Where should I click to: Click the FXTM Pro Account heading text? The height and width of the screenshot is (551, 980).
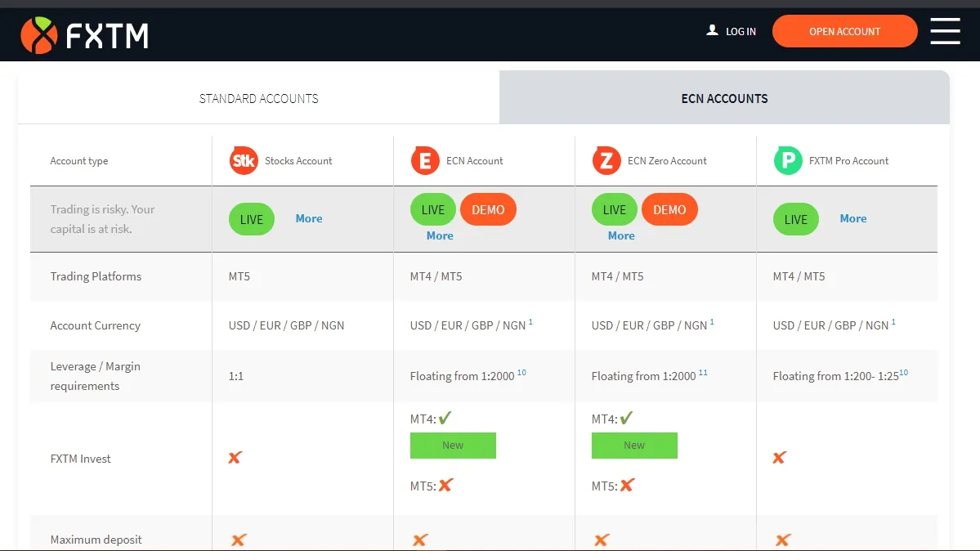(848, 161)
